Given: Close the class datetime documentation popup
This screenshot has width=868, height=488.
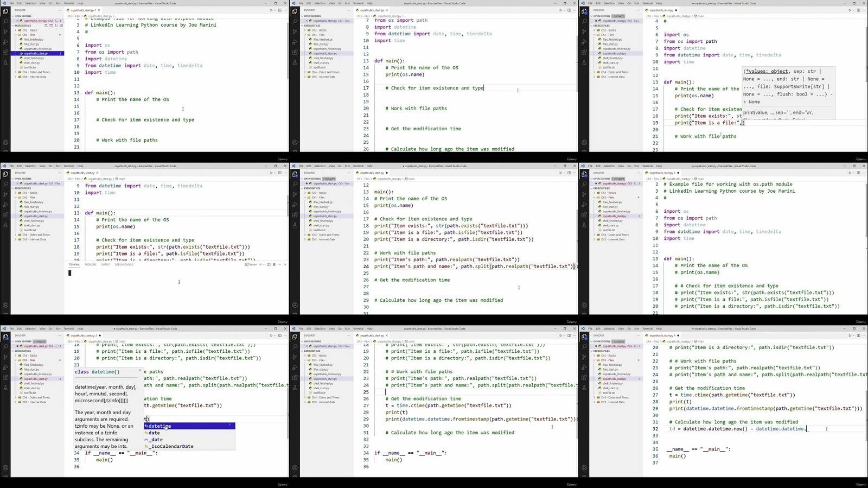Looking at the screenshot, I should pyautogui.click(x=139, y=371).
